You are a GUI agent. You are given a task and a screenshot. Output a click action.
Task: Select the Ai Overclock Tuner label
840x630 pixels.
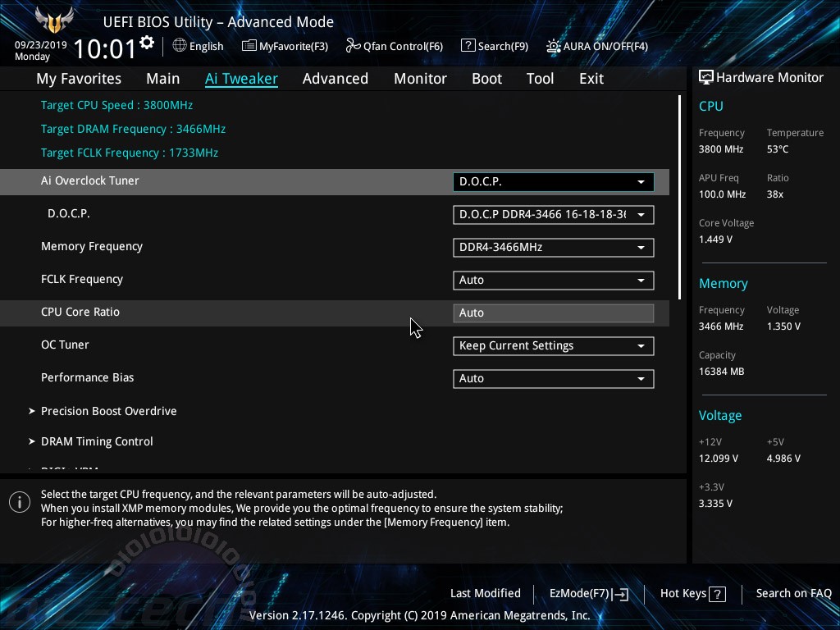(90, 180)
